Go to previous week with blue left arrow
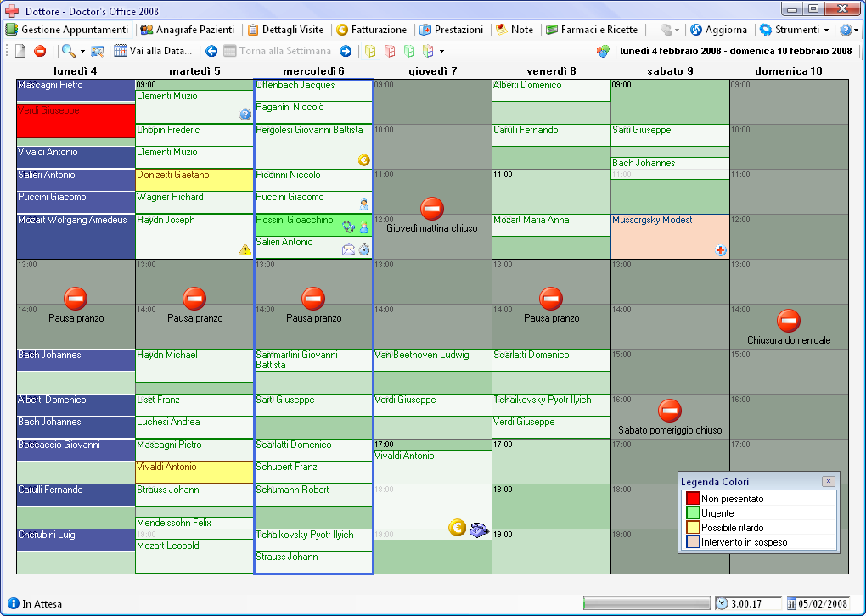 tap(211, 51)
